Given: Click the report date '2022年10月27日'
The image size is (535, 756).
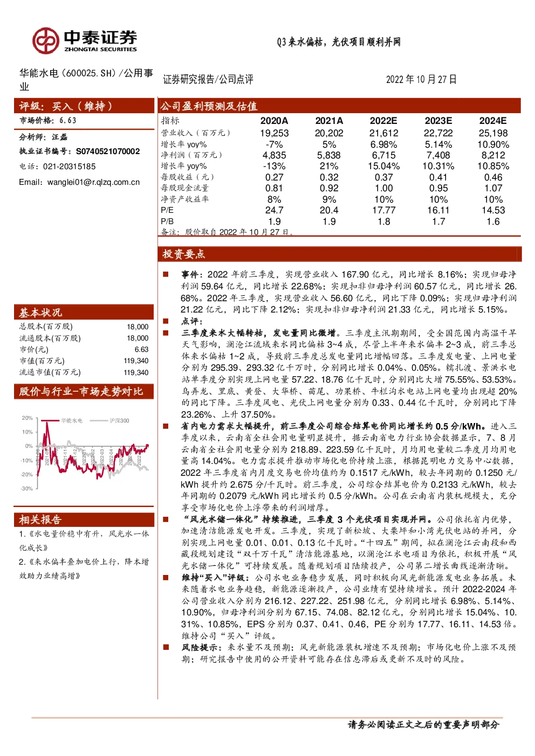Looking at the screenshot, I should [x=421, y=79].
